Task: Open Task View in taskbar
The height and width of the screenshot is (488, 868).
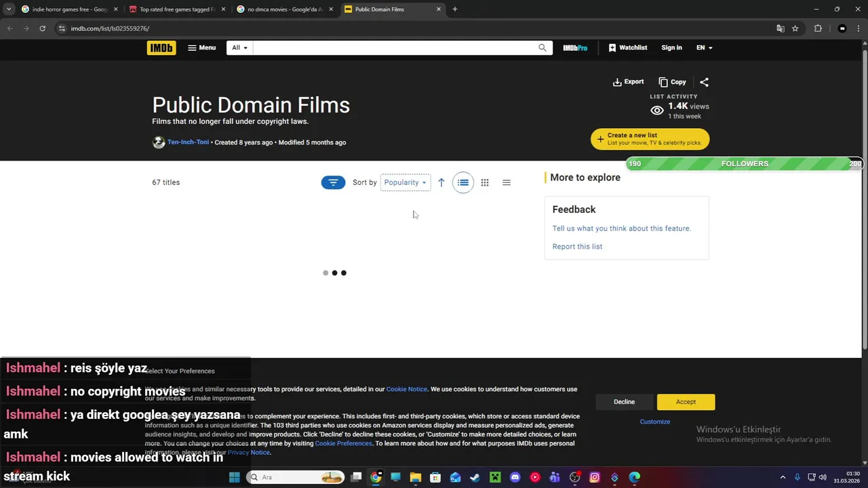Action: coord(356,477)
